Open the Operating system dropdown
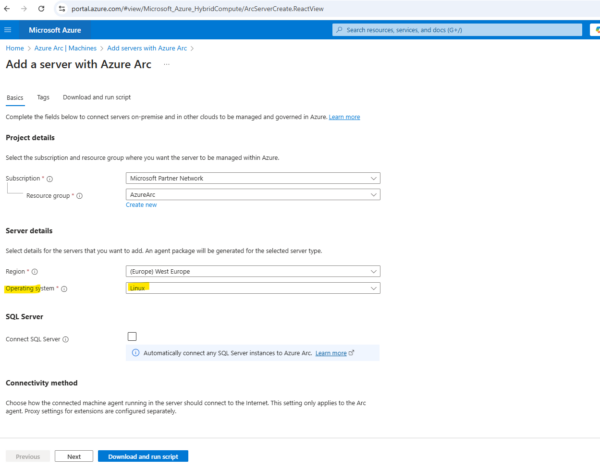 (253, 288)
